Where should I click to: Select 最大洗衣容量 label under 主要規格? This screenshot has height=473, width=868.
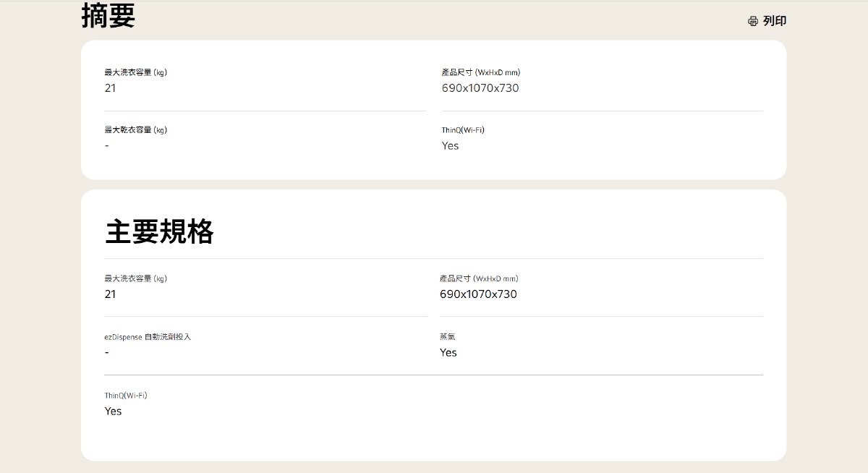(x=135, y=278)
